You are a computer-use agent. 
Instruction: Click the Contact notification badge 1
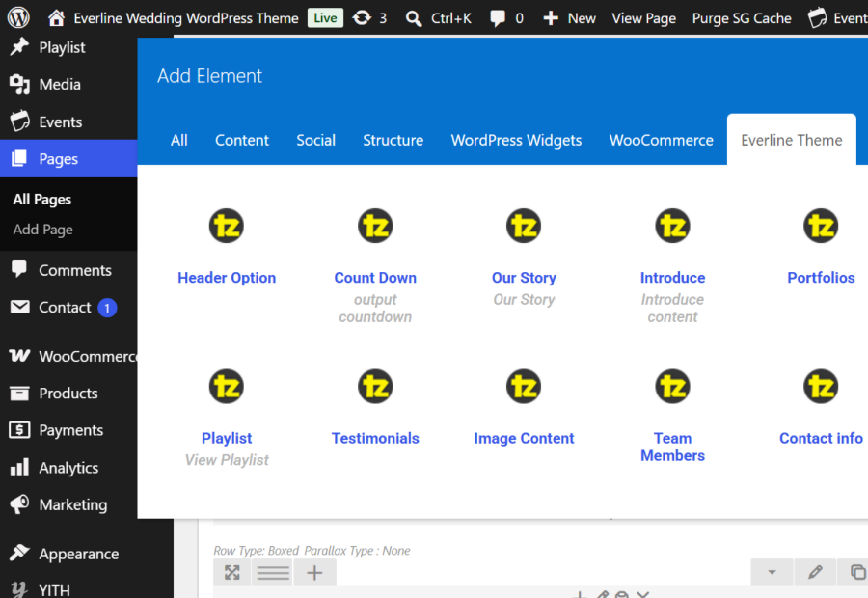point(107,308)
